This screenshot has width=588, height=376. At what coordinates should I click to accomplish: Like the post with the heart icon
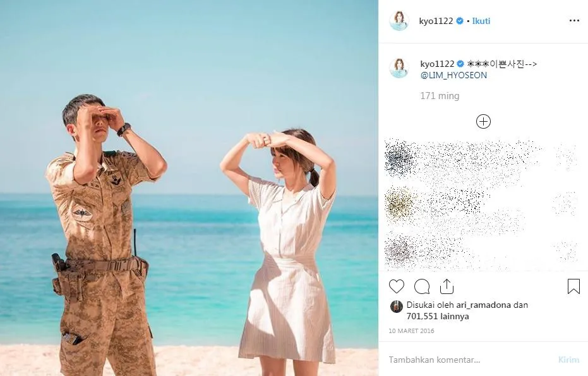click(x=397, y=286)
